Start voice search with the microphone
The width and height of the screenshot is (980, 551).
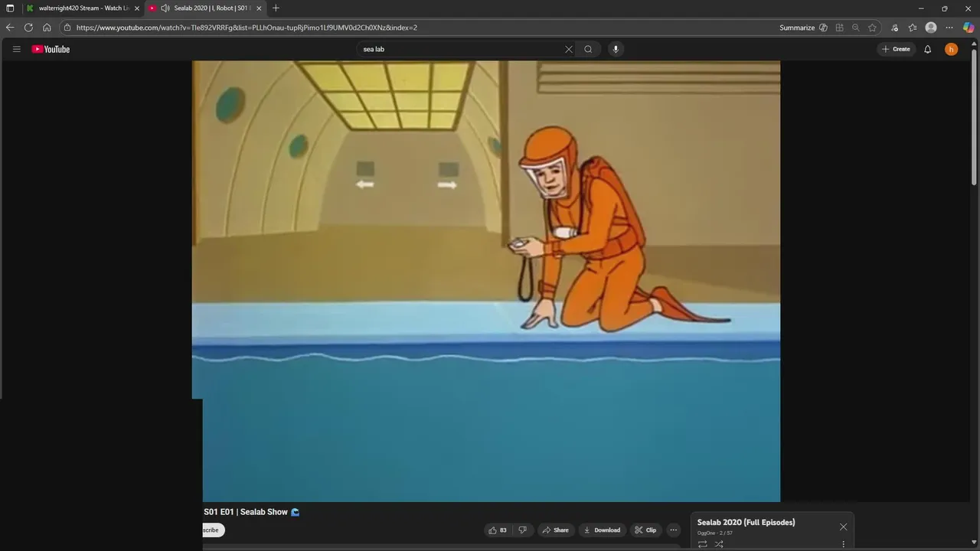tap(615, 49)
